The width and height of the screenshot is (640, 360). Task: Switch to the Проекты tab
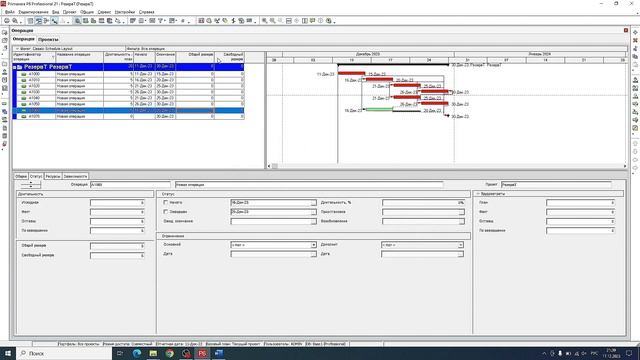(48, 40)
